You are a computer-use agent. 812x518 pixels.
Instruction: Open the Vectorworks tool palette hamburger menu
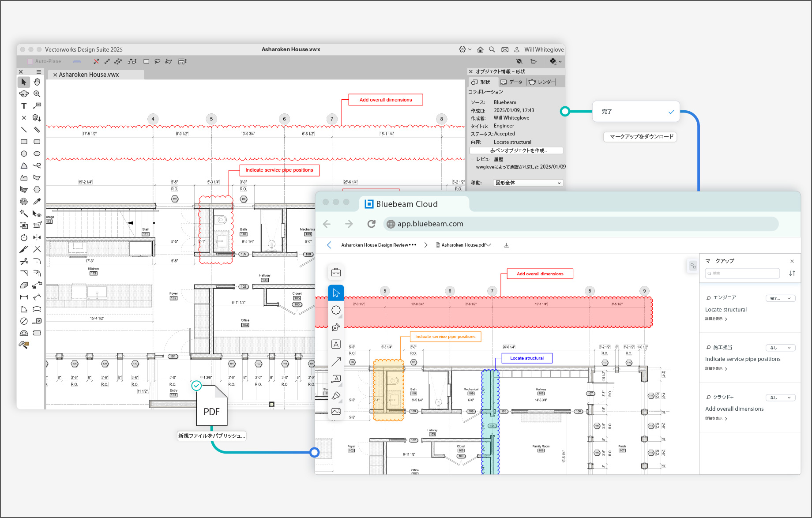(39, 71)
